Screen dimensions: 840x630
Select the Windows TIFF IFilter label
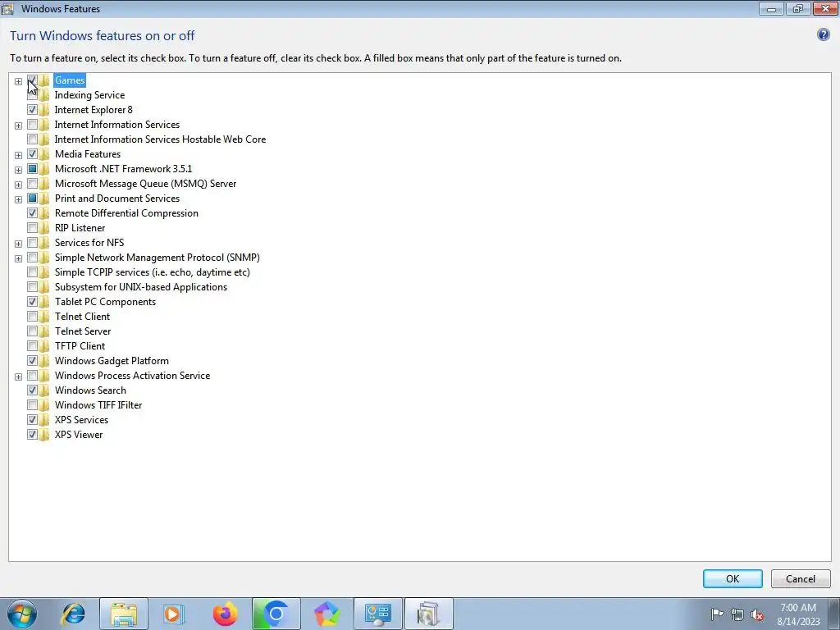pos(98,405)
